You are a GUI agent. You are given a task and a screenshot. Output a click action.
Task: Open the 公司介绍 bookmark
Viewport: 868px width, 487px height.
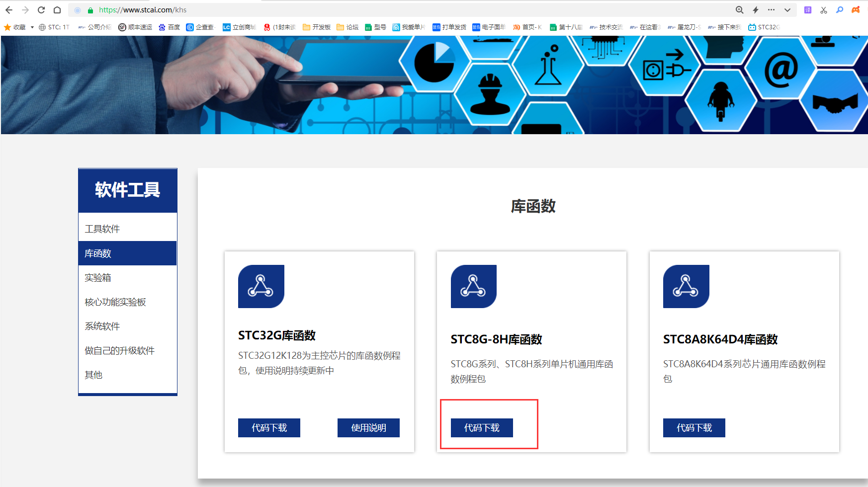[94, 27]
